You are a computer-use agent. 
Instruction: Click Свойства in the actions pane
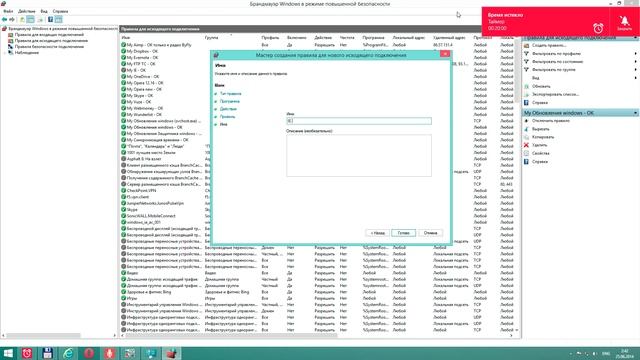click(540, 153)
